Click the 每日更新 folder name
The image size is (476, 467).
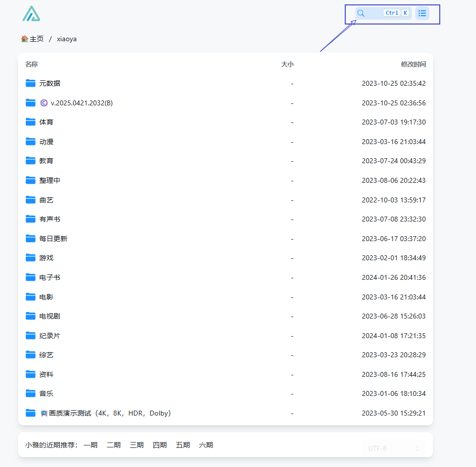[x=53, y=239]
